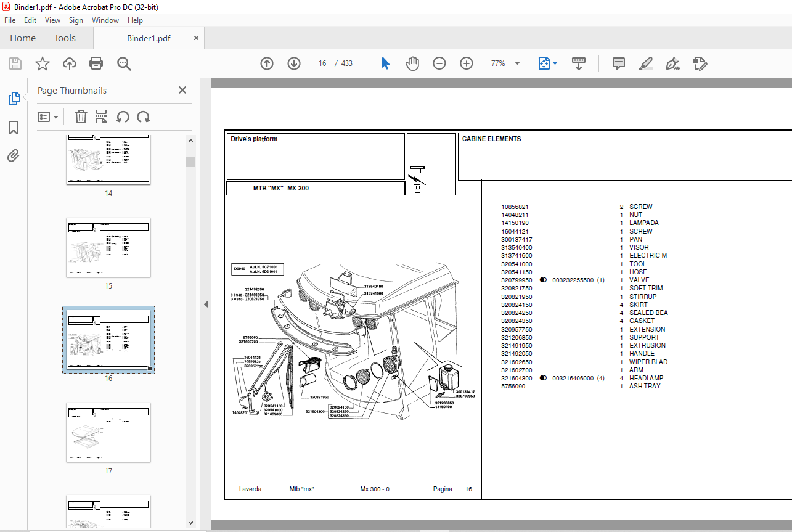Open Attachments paperclip panel icon
Screen dimensions: 792x532
(x=14, y=155)
